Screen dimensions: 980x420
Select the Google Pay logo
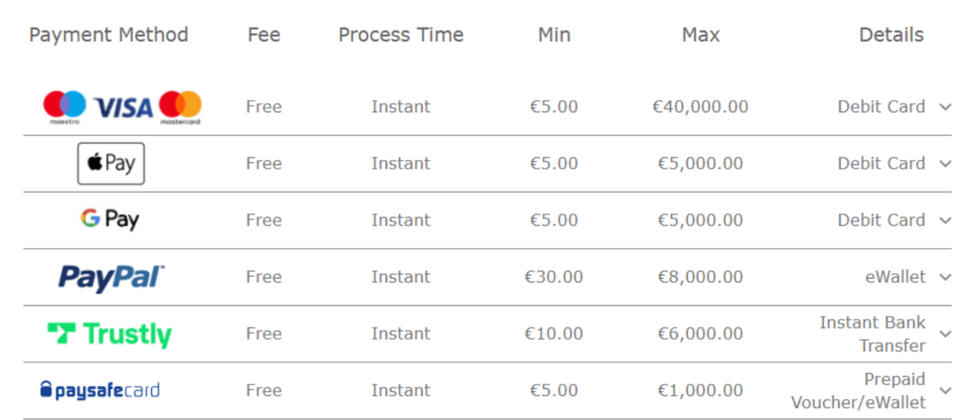(x=110, y=220)
